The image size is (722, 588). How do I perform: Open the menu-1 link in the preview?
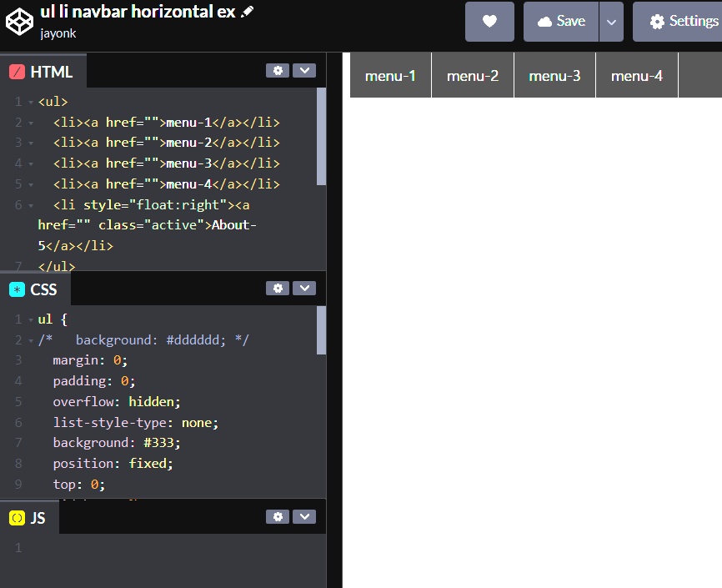coord(389,74)
